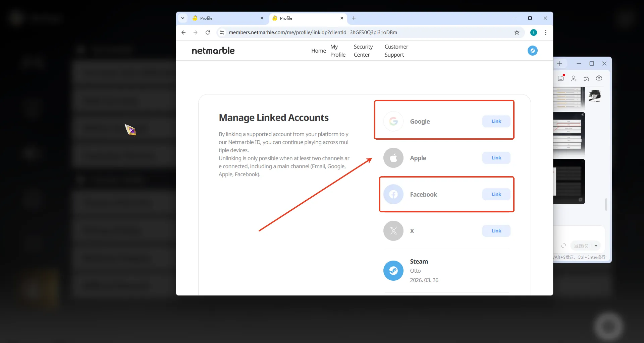Open a new browser tab

point(354,18)
